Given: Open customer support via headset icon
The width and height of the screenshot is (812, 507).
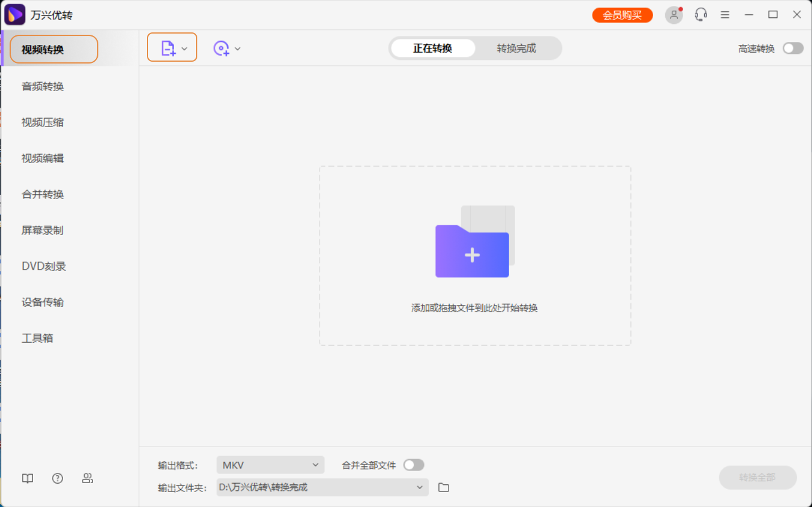Looking at the screenshot, I should click(x=700, y=14).
